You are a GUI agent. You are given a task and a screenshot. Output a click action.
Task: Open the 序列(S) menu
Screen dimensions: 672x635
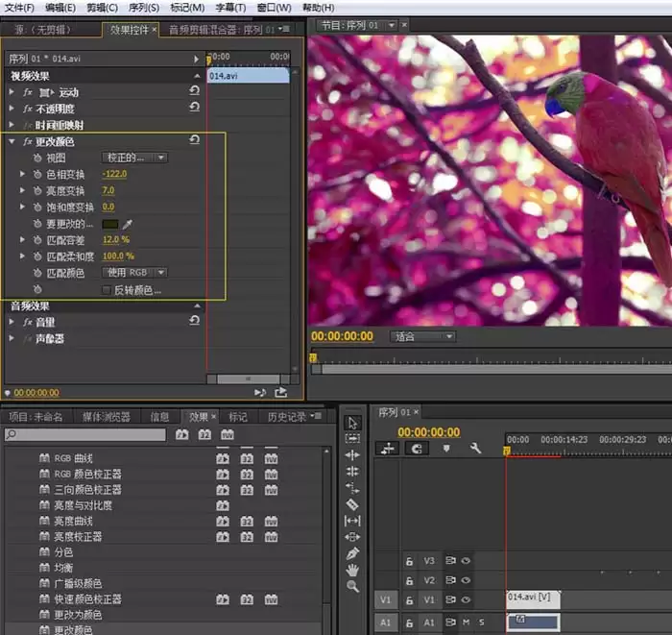144,8
